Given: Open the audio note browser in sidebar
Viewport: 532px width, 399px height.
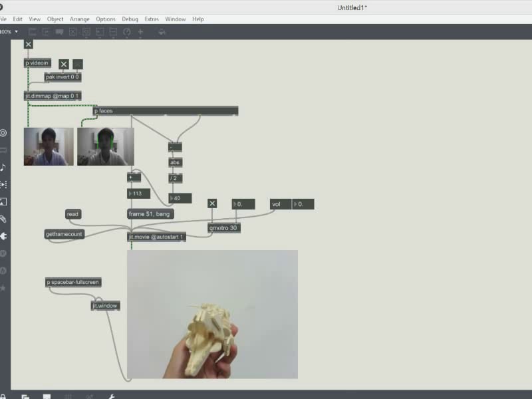Looking at the screenshot, I should point(3,168).
